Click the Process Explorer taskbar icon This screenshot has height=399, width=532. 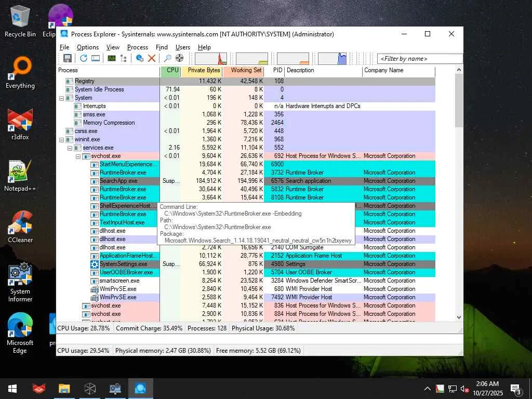click(140, 389)
